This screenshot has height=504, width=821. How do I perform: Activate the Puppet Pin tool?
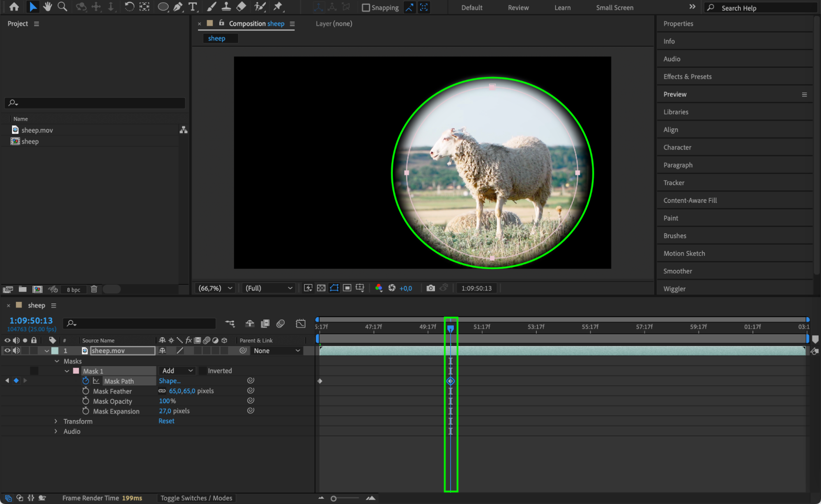[x=278, y=7]
